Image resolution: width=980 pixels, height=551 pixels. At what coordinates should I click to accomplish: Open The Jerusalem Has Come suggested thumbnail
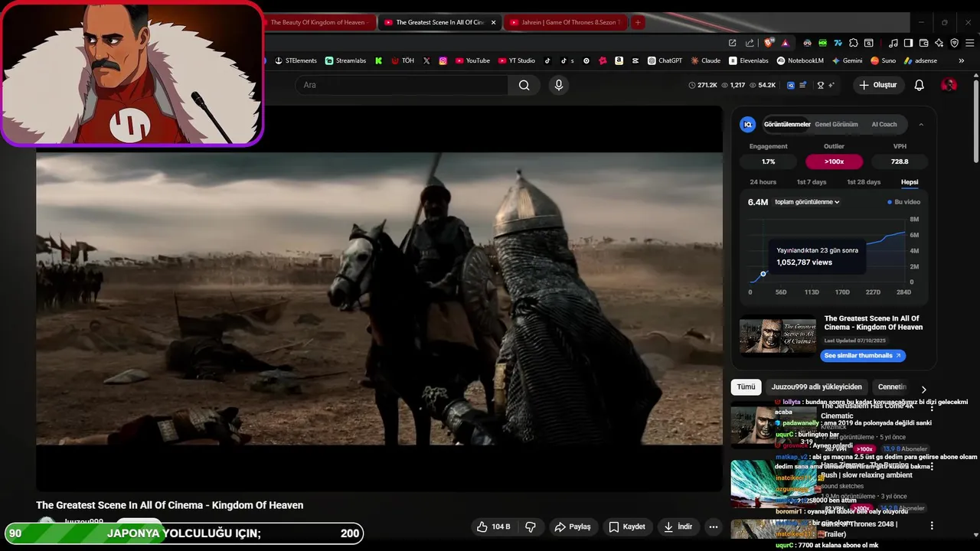click(x=772, y=424)
